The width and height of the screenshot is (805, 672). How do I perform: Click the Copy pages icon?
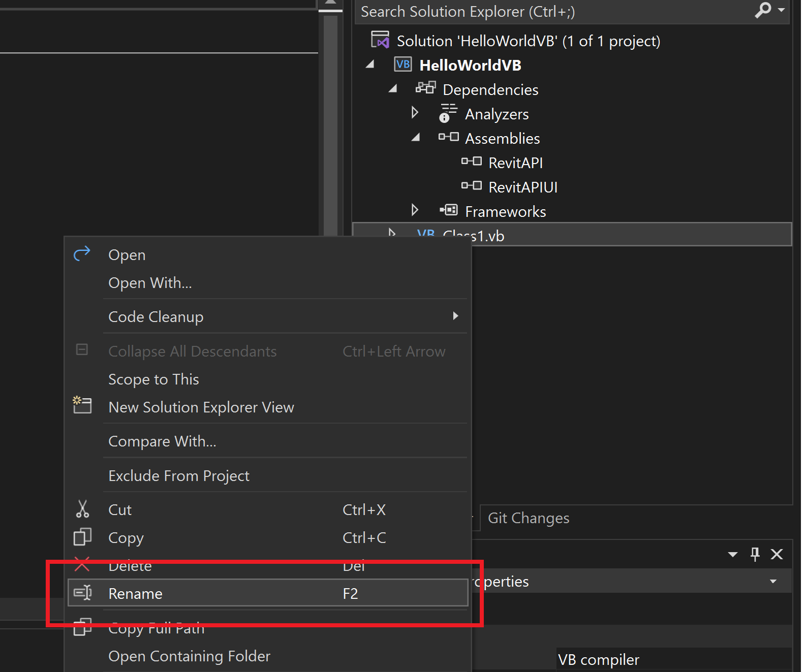(x=82, y=536)
